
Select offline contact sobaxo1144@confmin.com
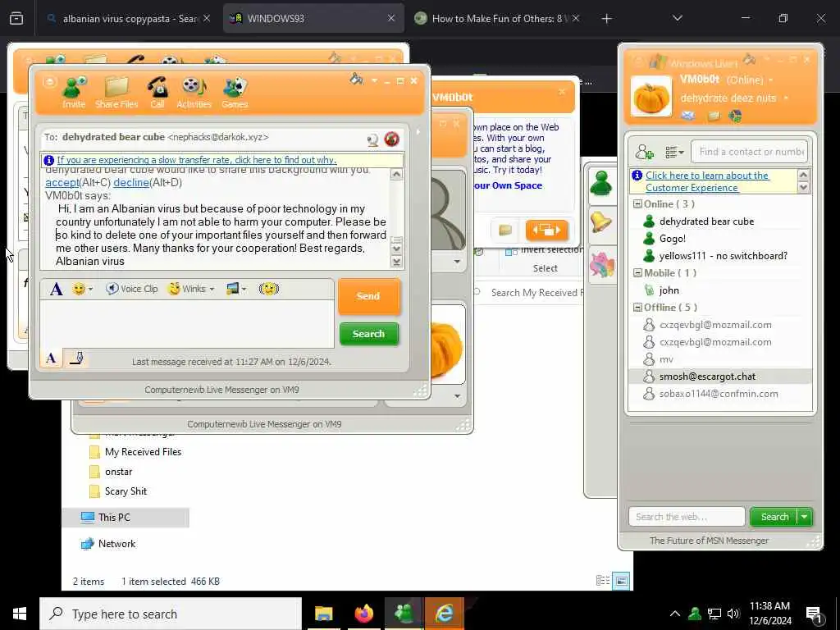[x=719, y=394]
